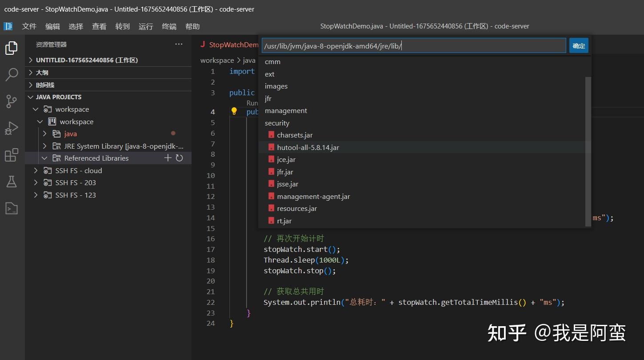This screenshot has width=644, height=360.
Task: Click the stopWatch.stop() code on line 19
Action: tap(300, 271)
